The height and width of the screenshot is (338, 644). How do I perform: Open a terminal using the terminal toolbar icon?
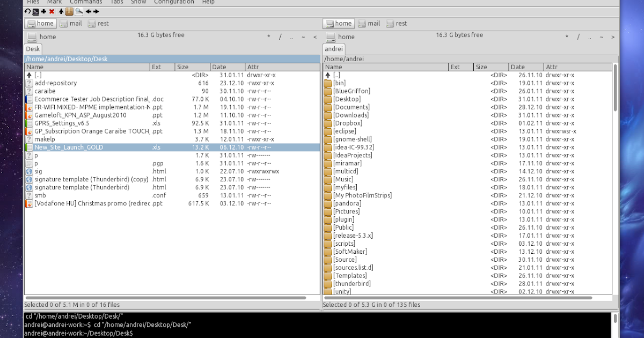point(35,11)
